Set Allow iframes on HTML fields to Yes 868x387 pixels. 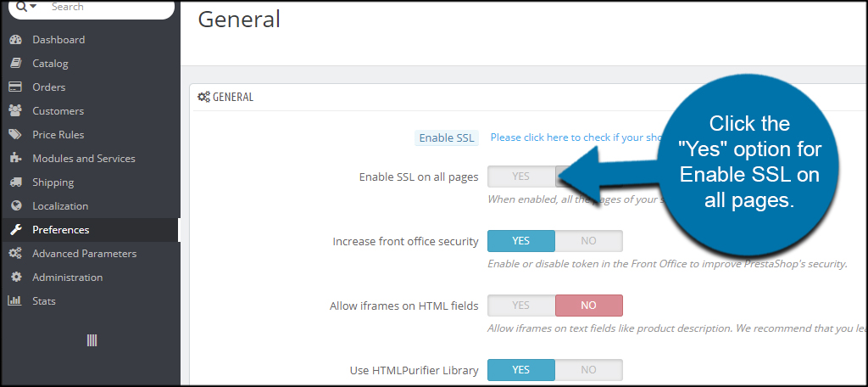coord(521,306)
